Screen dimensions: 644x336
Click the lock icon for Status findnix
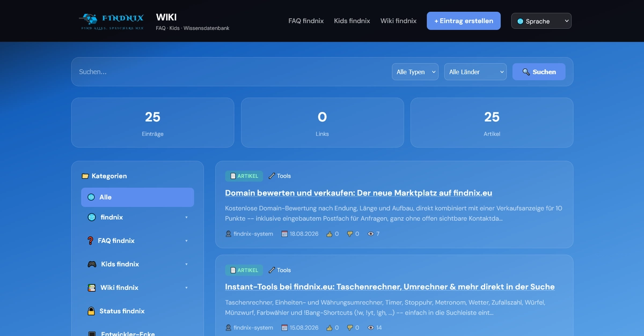[x=91, y=311]
